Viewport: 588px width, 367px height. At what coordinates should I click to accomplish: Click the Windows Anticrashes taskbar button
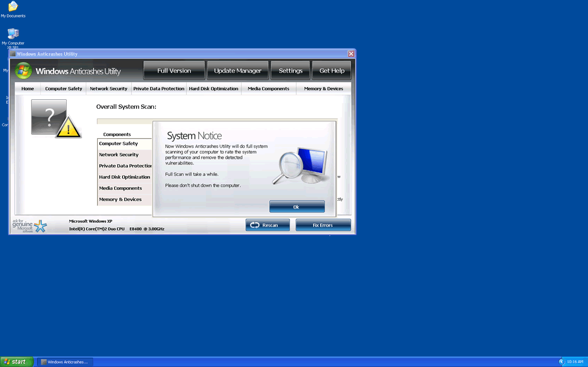[x=65, y=361]
